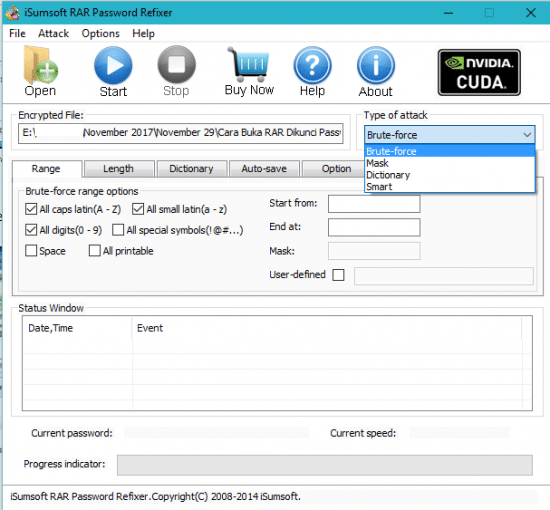Open the Help menu in menu bar
The width and height of the screenshot is (550, 510).
pyautogui.click(x=143, y=33)
